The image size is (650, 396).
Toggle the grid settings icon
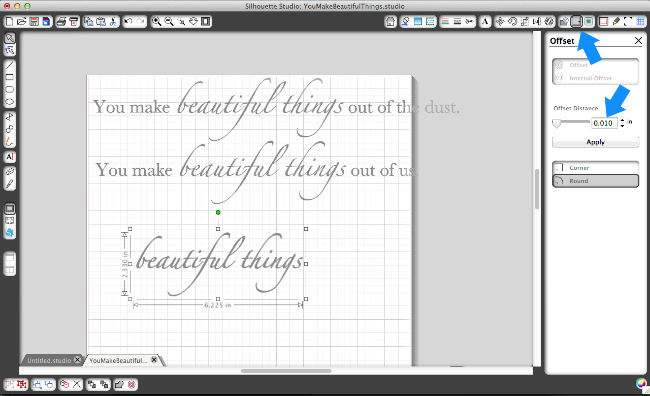[641, 21]
